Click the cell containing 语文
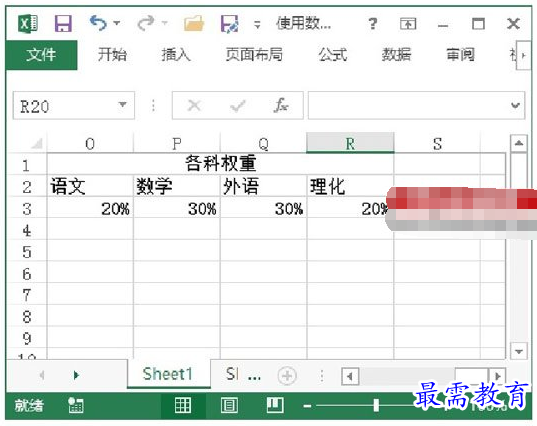This screenshot has height=426, width=537. coord(90,186)
